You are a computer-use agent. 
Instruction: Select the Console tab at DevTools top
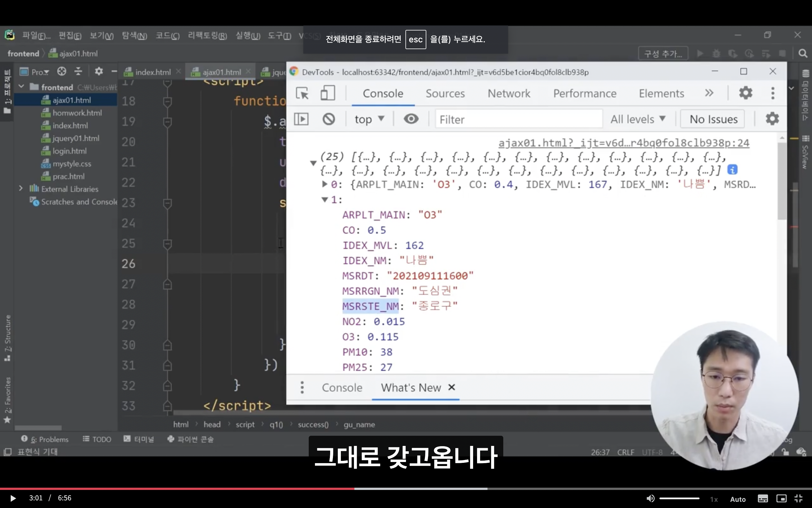383,93
